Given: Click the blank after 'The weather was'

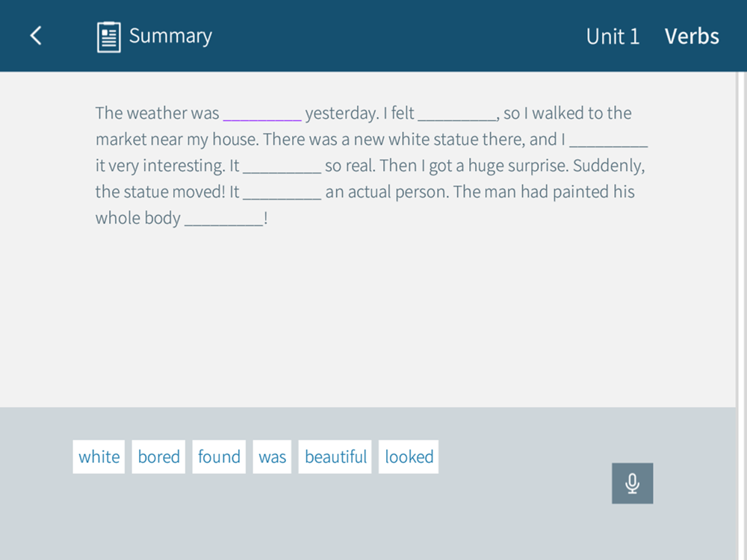Looking at the screenshot, I should [x=262, y=114].
